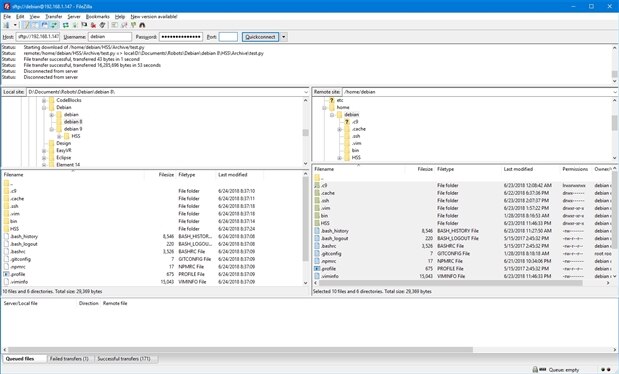This screenshot has height=374, width=619.
Task: Toggle synchronized browsing
Action: (x=133, y=25)
